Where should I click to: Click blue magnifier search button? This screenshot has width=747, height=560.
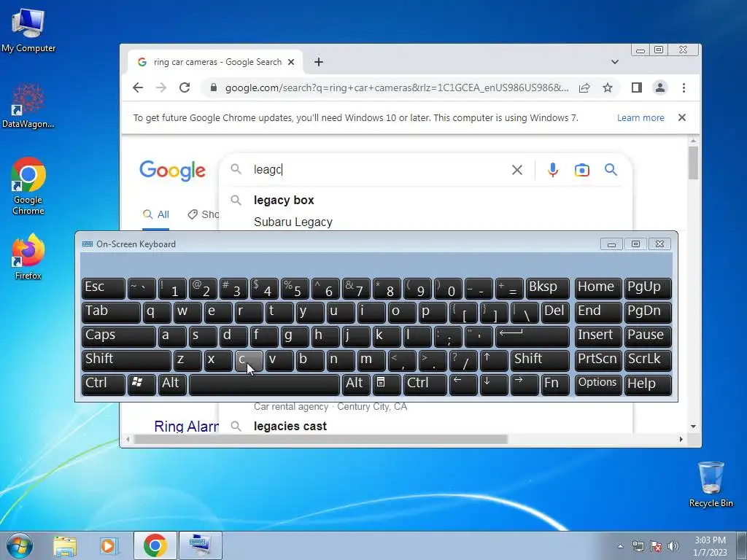point(611,169)
